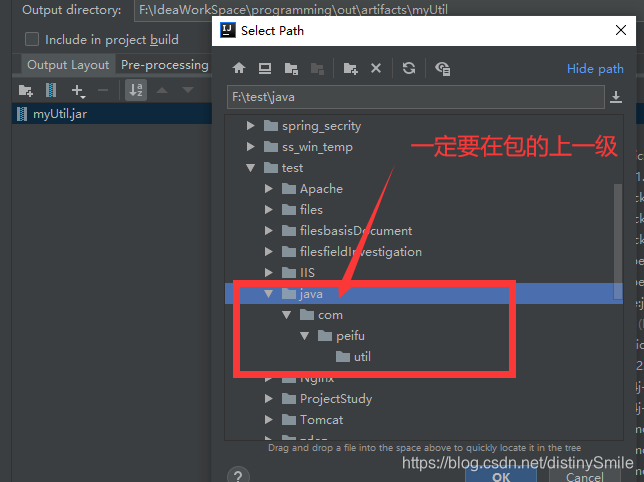Collapse the com folder
Viewport: 644px width, 482px height.
tap(287, 315)
